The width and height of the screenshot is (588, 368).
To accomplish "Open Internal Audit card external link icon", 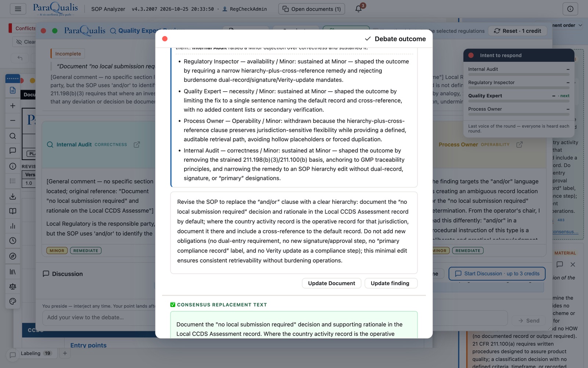I will click(137, 145).
